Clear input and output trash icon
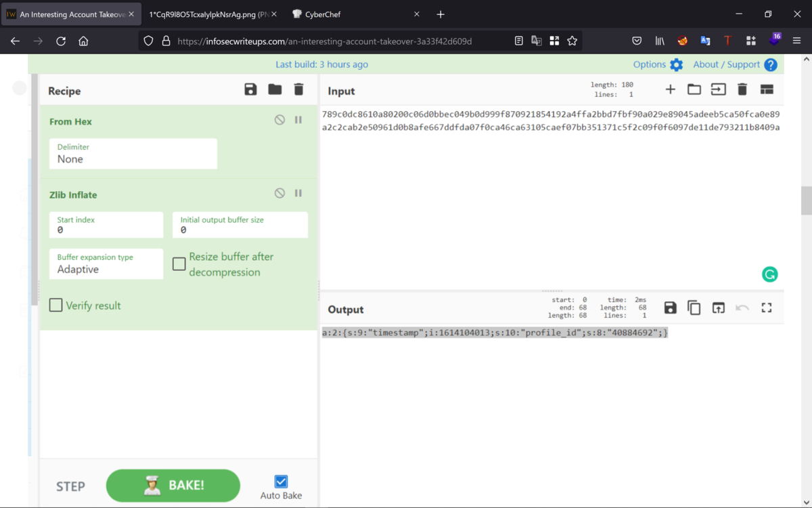The width and height of the screenshot is (812, 508). [x=742, y=89]
